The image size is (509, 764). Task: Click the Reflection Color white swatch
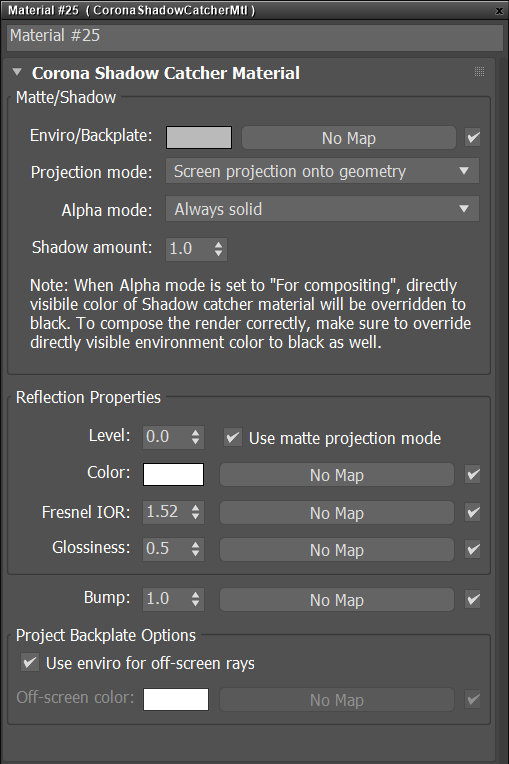[x=173, y=475]
